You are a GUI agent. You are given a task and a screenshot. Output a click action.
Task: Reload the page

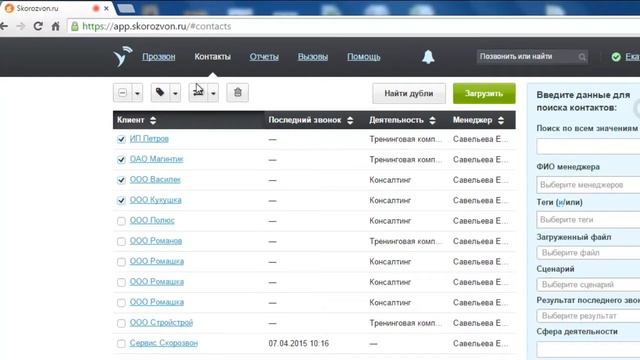point(38,27)
